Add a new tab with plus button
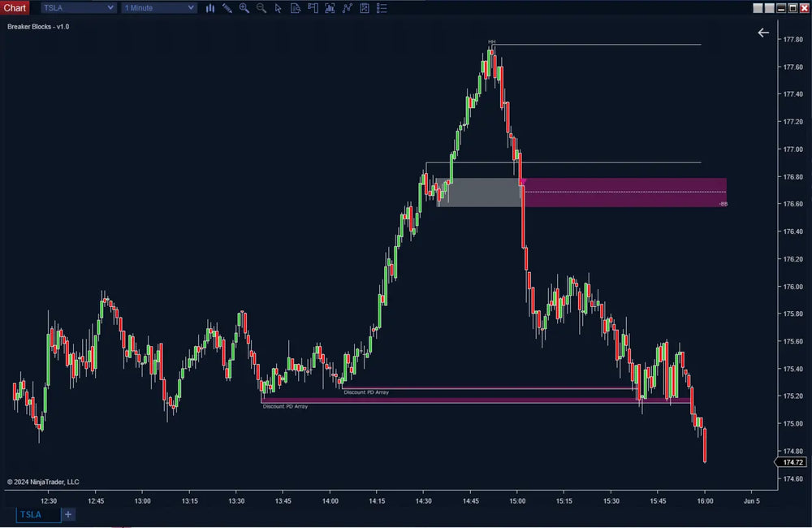Screen dimensions: 812x528 (x=68, y=514)
